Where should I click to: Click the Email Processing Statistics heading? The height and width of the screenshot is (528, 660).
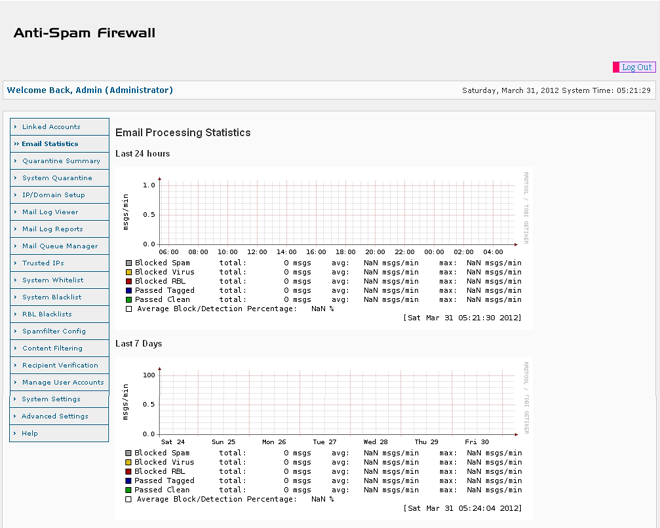pyautogui.click(x=183, y=133)
